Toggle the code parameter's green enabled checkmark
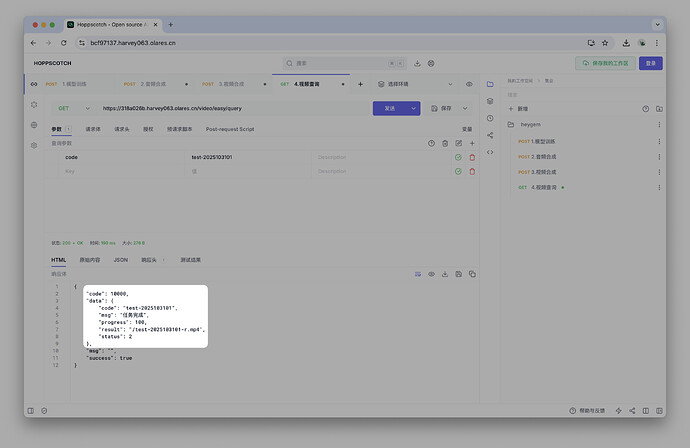The width and height of the screenshot is (690, 448). (458, 157)
